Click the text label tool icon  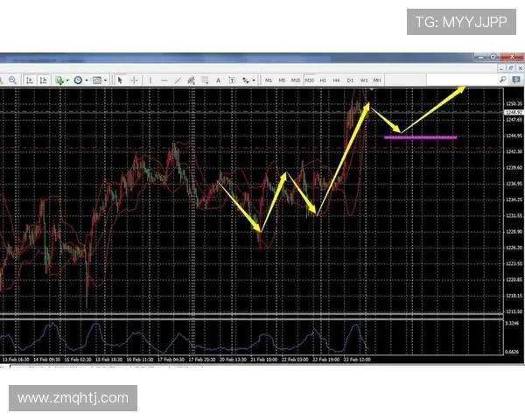232,80
